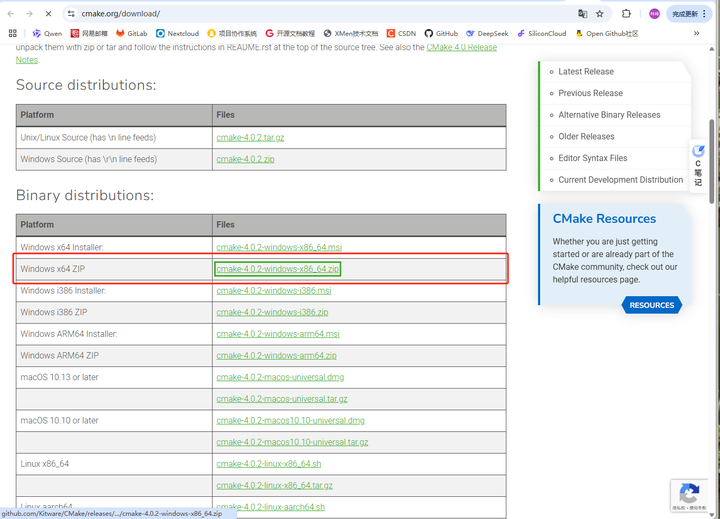This screenshot has height=519, width=720.
Task: Download cmake-4.0.2-windows-x86_64.msi installer
Action: pos(279,247)
